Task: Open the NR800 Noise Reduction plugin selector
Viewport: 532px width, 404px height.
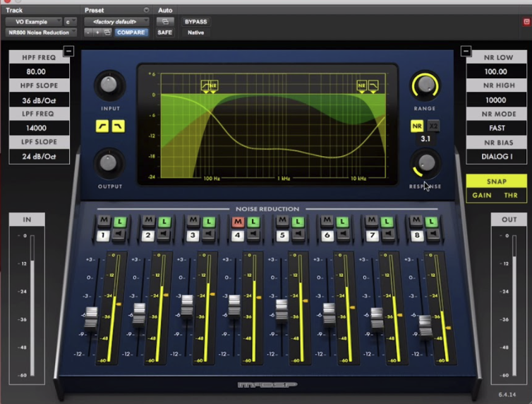Action: pyautogui.click(x=41, y=32)
